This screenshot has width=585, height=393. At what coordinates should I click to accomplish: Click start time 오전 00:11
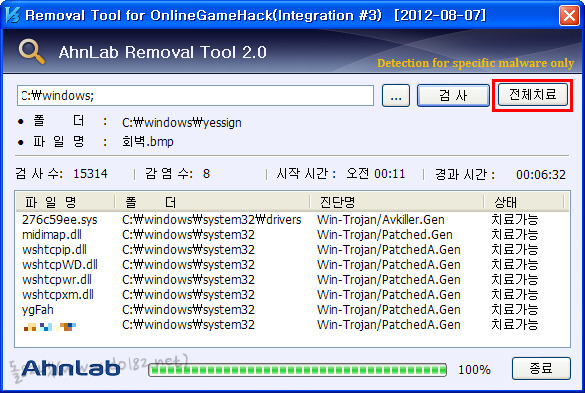point(375,174)
